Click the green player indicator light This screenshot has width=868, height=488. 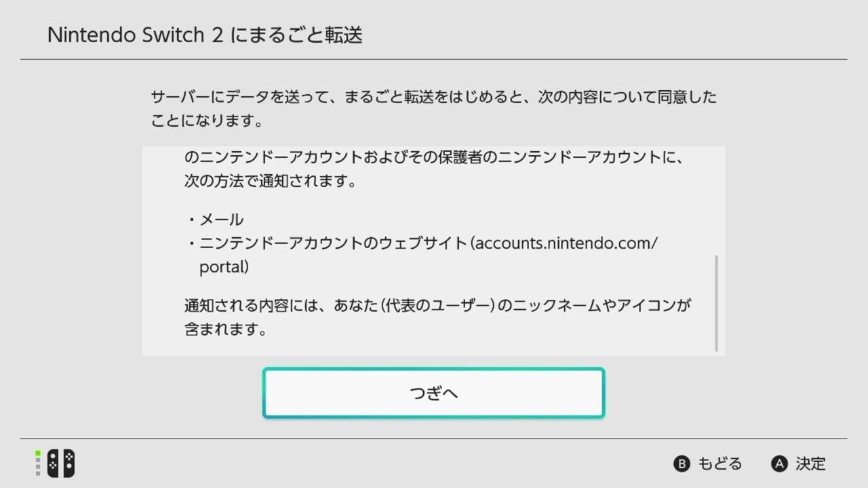(x=39, y=453)
